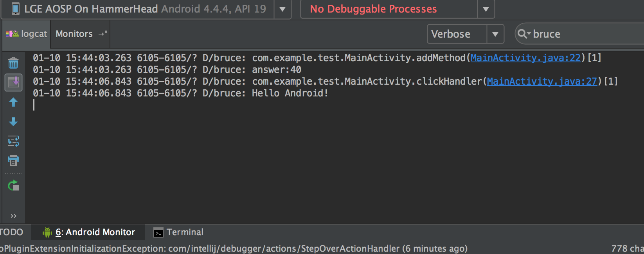The image size is (644, 254).
Task: Open the TODO tool window
Action: tap(11, 232)
